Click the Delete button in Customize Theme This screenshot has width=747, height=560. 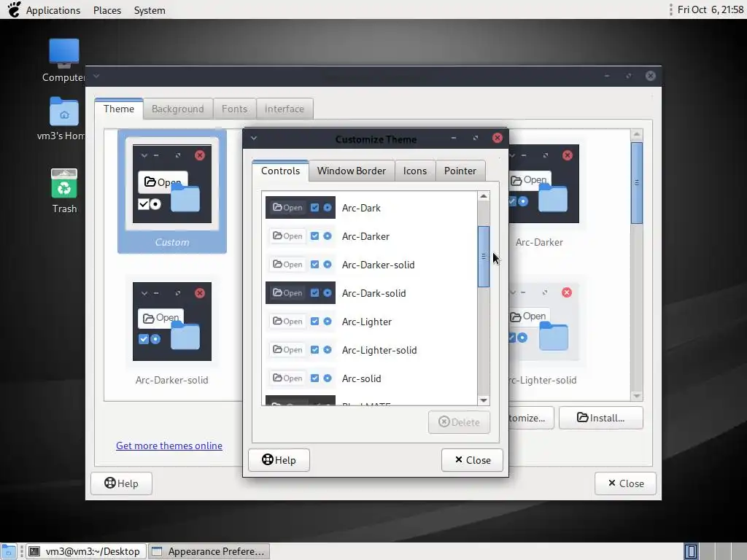coord(460,422)
